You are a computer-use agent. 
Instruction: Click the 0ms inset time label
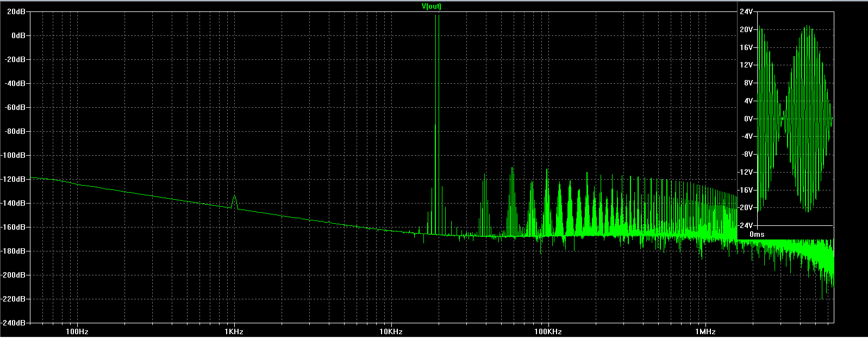click(x=757, y=234)
